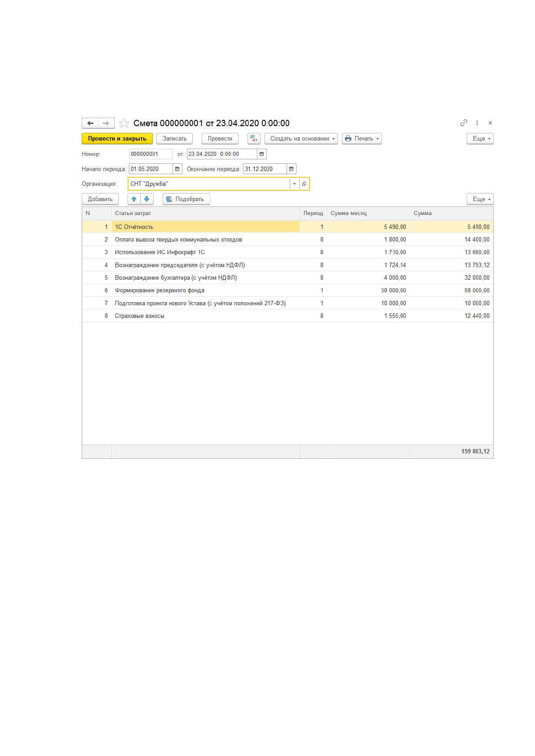Screen dimensions: 535x756
Task: Click the Организация text field
Action: [209, 184]
